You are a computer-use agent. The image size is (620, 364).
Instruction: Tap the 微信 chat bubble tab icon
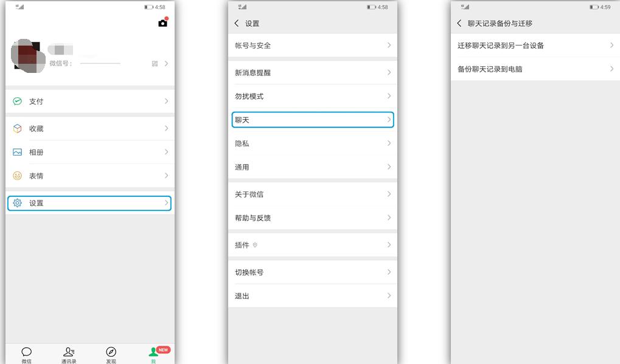(x=26, y=351)
